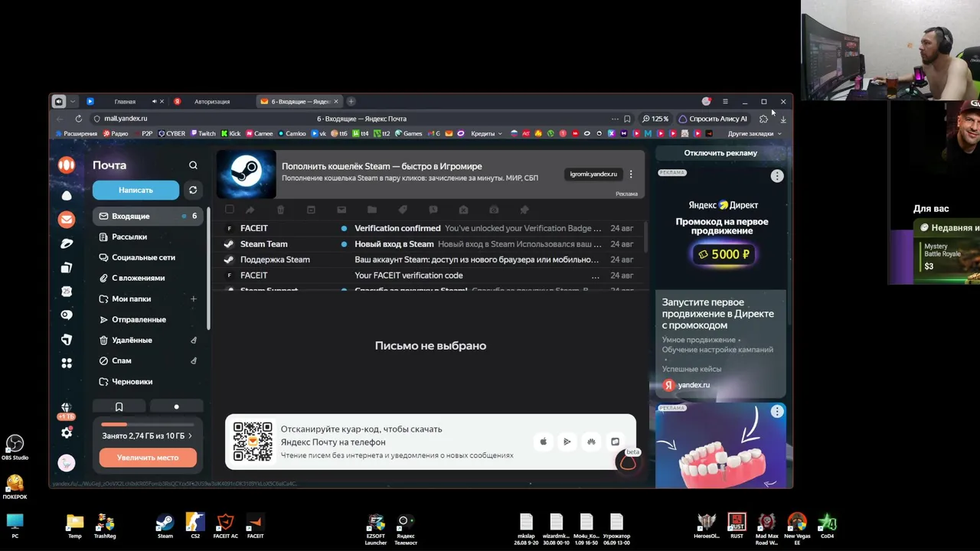Open the Поддержка Steam email

click(x=430, y=259)
